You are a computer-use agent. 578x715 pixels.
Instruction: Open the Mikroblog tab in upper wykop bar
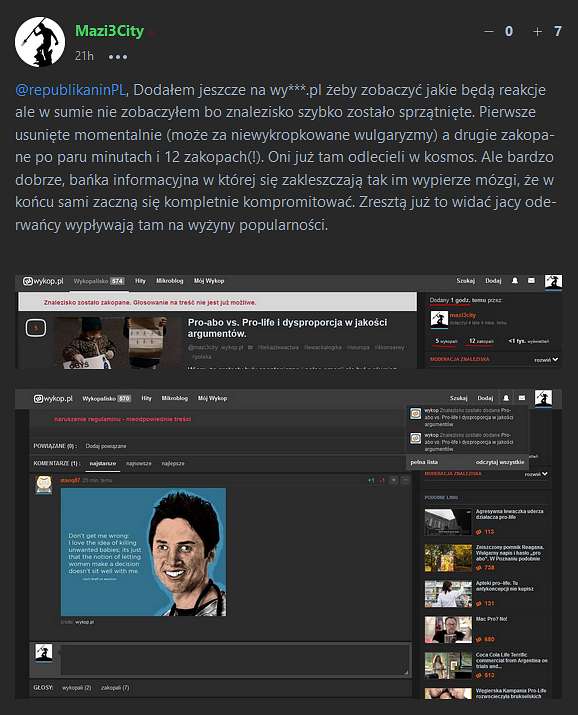tap(170, 281)
